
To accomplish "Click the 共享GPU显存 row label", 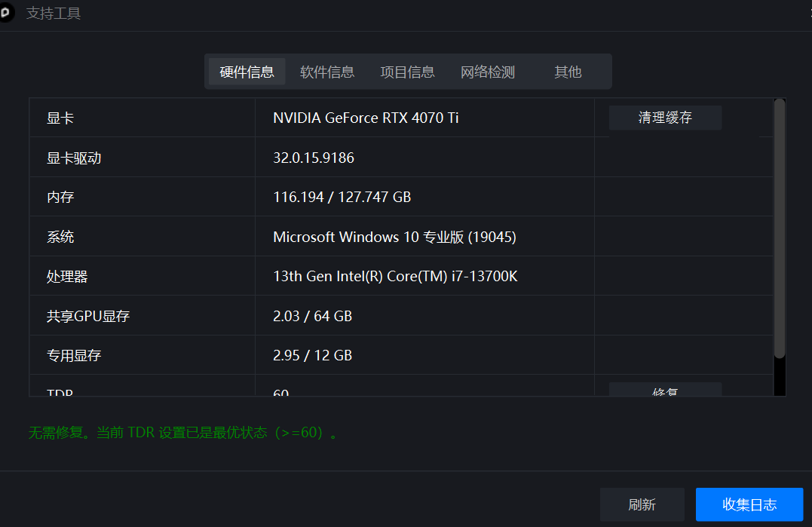I will coord(88,317).
